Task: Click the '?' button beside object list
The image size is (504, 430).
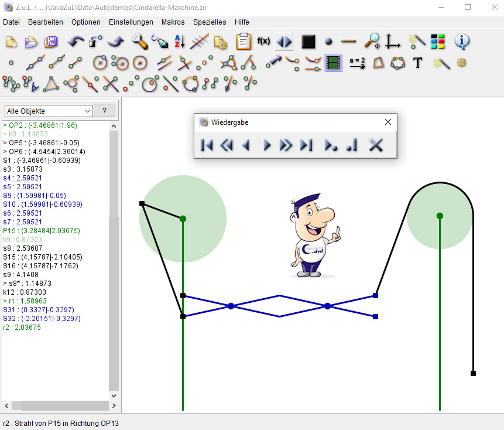Action: [x=104, y=111]
